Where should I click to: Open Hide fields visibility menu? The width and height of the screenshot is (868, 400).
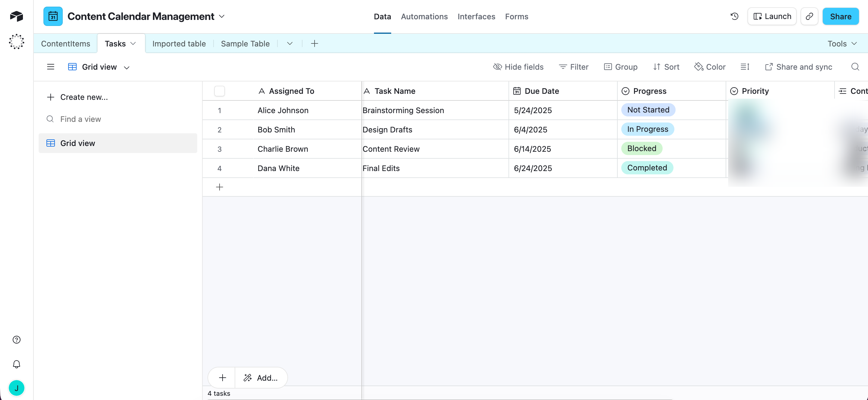click(x=518, y=67)
